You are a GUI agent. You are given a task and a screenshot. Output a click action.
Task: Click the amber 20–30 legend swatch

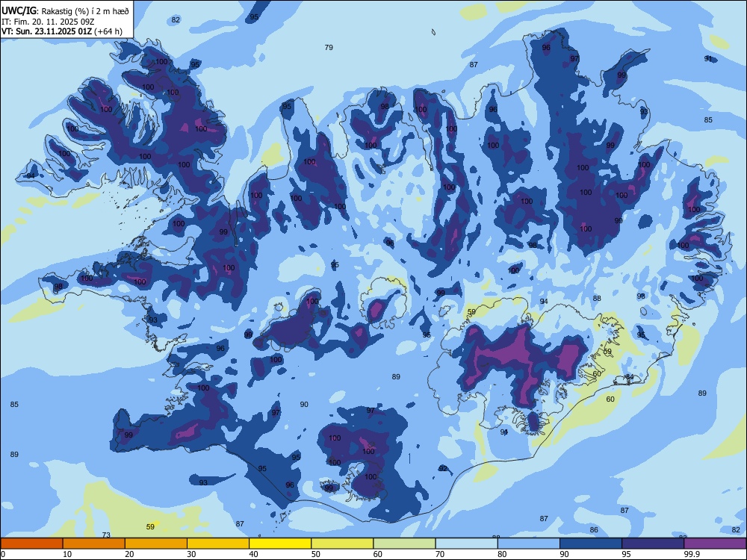tap(156, 544)
